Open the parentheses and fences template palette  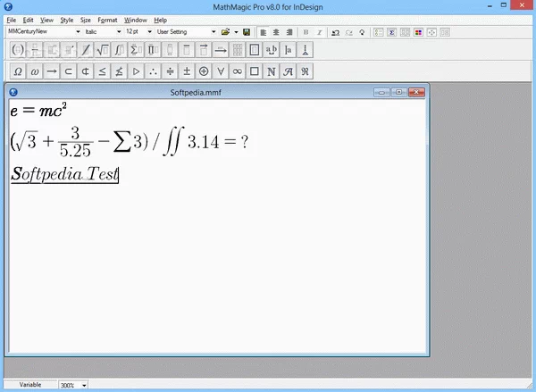(18, 50)
